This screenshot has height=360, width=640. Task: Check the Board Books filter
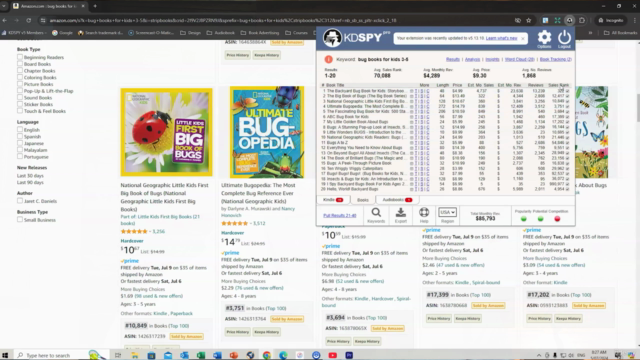click(x=20, y=64)
